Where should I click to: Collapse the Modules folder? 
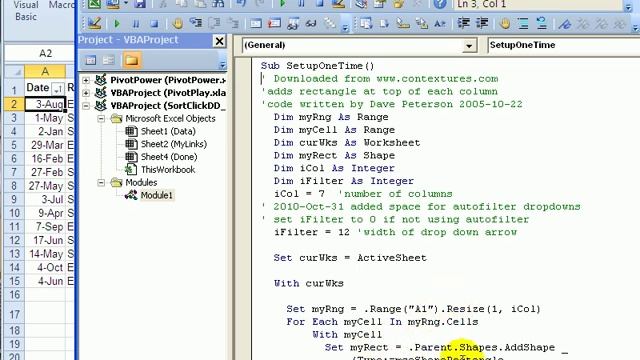point(101,182)
